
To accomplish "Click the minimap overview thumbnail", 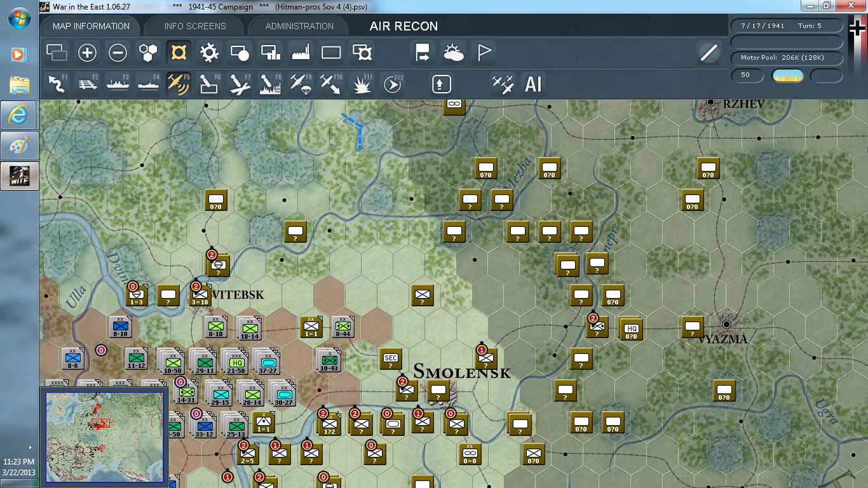I will [105, 437].
